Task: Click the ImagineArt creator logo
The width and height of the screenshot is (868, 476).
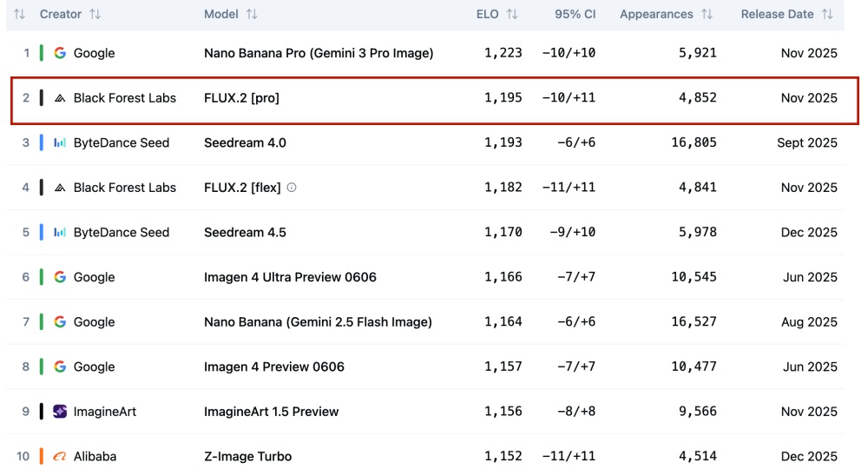Action: pos(60,412)
